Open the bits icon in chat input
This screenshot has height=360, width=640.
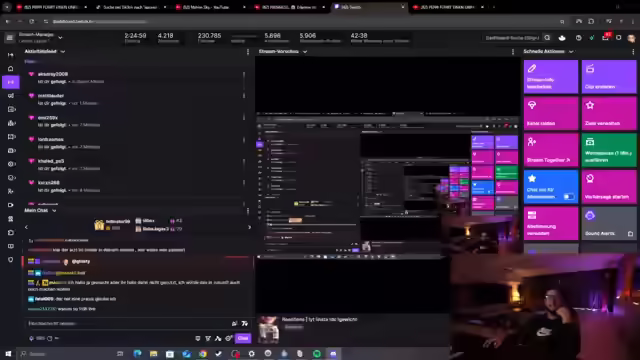tap(234, 324)
